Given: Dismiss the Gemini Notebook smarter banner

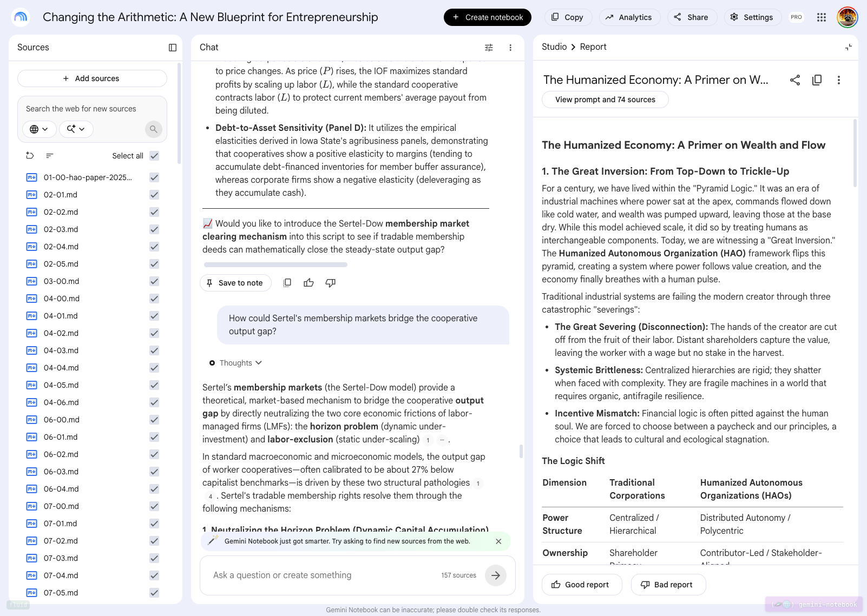Looking at the screenshot, I should click(x=498, y=541).
